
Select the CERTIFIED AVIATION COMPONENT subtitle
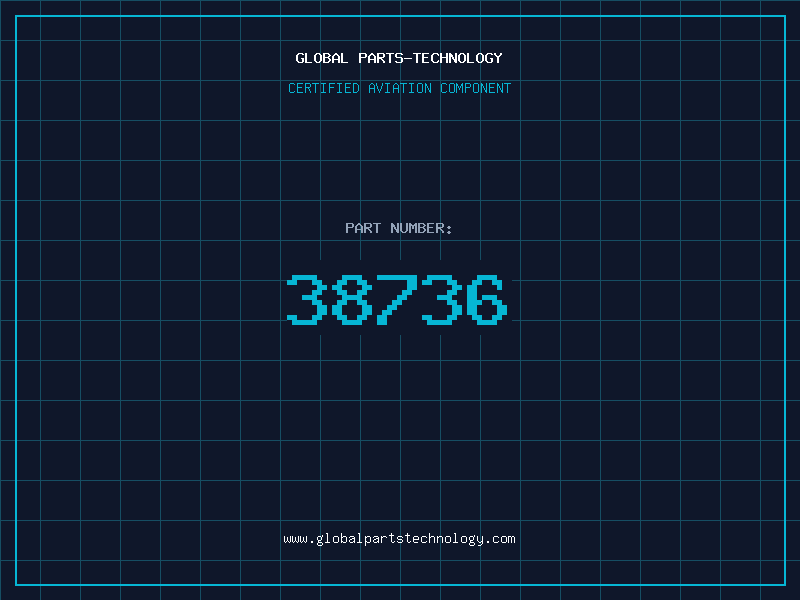click(x=399, y=88)
